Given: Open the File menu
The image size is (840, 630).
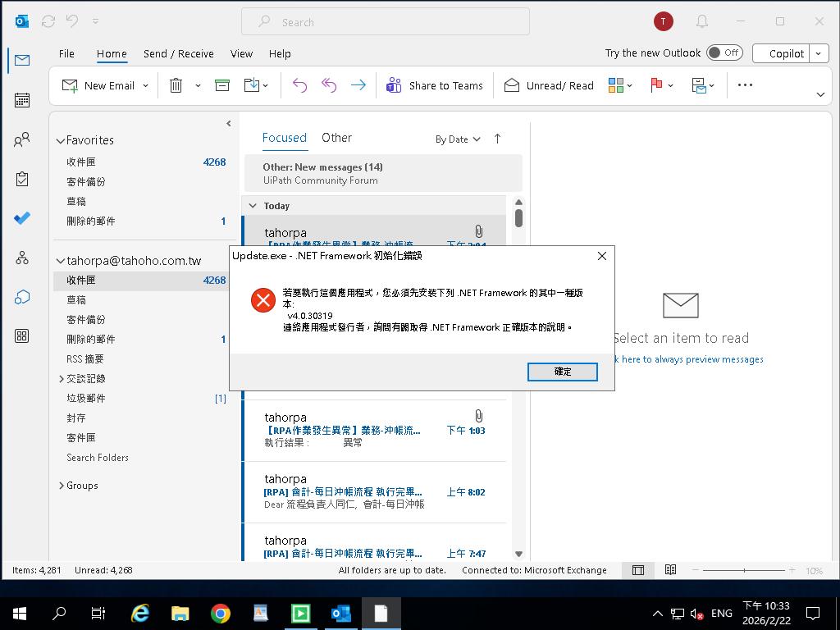Looking at the screenshot, I should (x=66, y=53).
